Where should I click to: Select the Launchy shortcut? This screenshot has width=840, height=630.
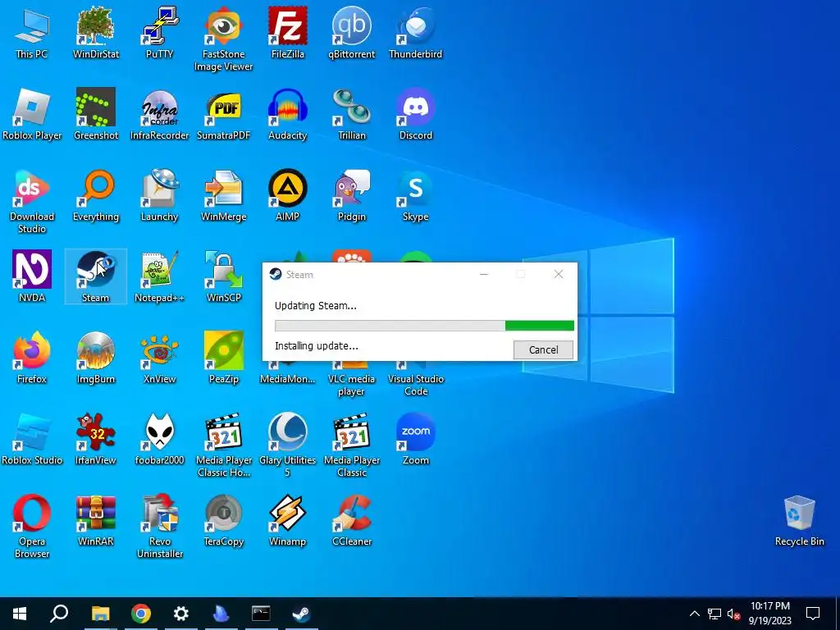(x=160, y=196)
